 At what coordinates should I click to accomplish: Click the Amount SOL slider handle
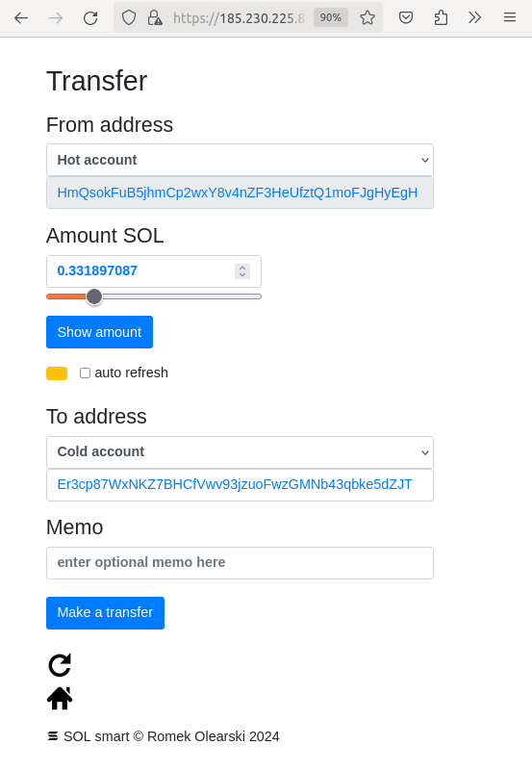tap(94, 296)
